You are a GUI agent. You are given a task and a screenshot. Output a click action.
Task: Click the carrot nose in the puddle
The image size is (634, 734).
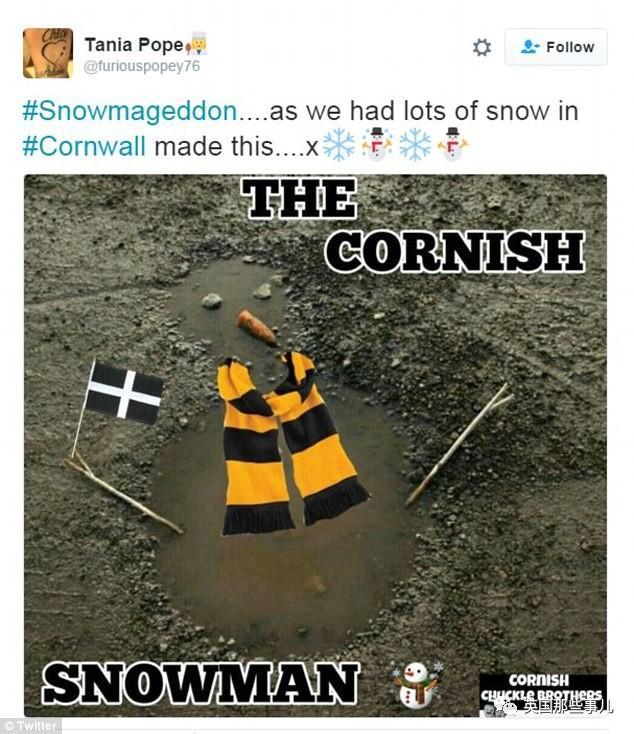[x=256, y=327]
